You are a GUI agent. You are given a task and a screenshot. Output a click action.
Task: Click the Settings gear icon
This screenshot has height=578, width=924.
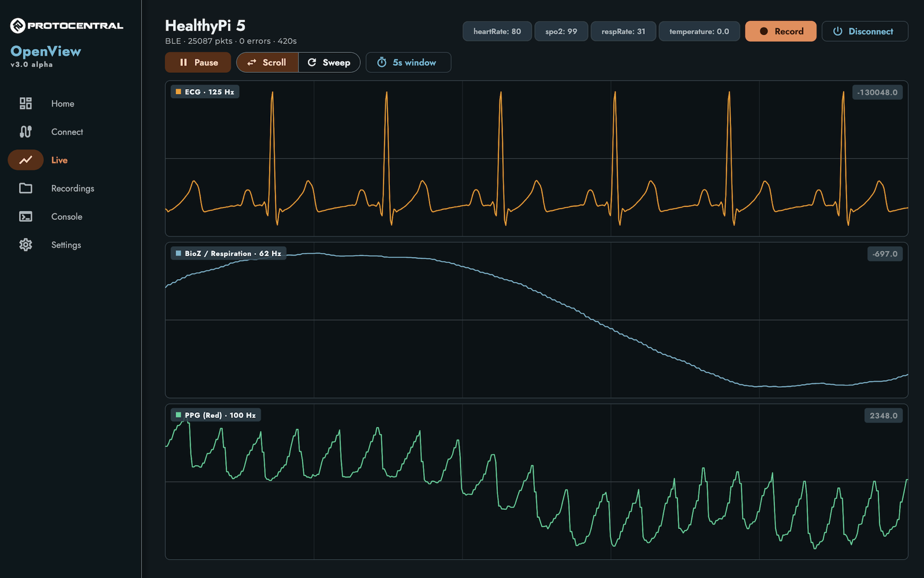click(25, 244)
